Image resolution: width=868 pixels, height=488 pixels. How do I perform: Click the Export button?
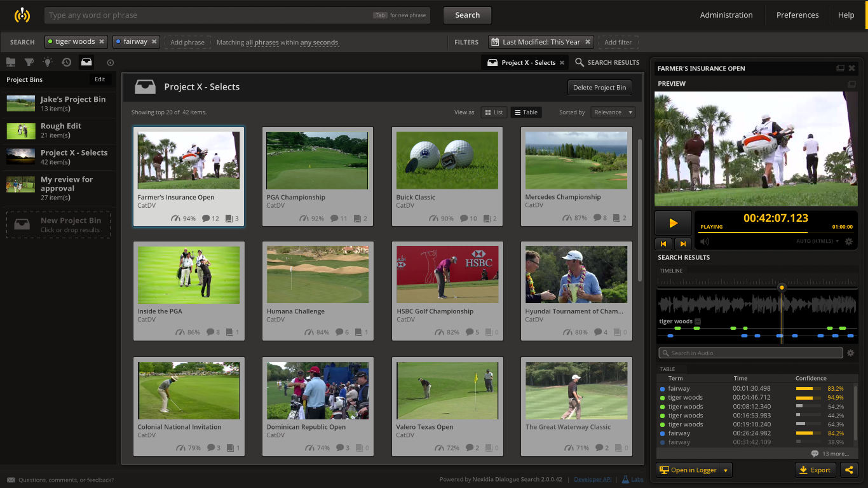pyautogui.click(x=815, y=470)
